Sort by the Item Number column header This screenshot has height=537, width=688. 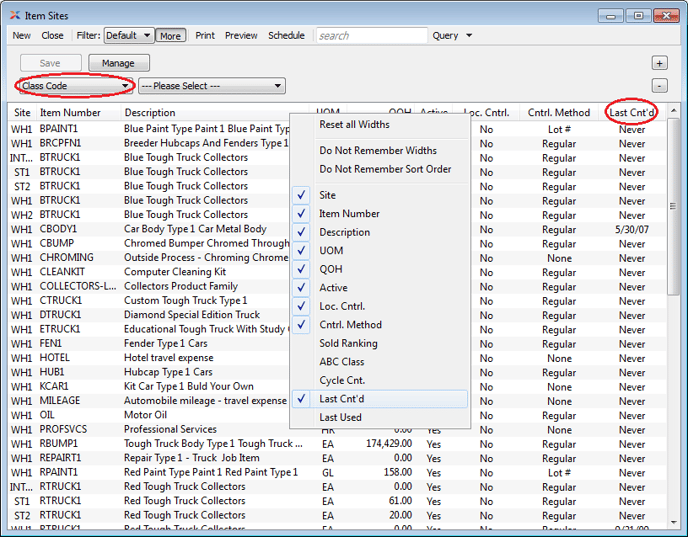[x=70, y=113]
